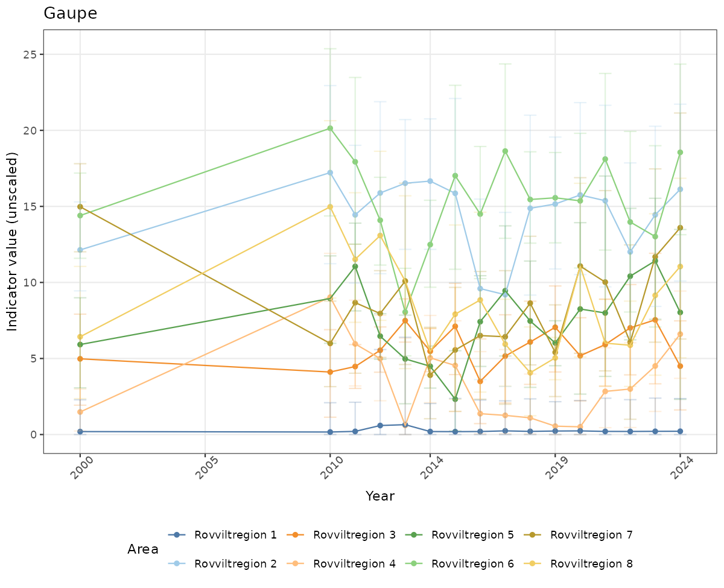Select the Rovviltregion 6 legend label
Screen dimensions: 724x588
pyautogui.click(x=472, y=564)
